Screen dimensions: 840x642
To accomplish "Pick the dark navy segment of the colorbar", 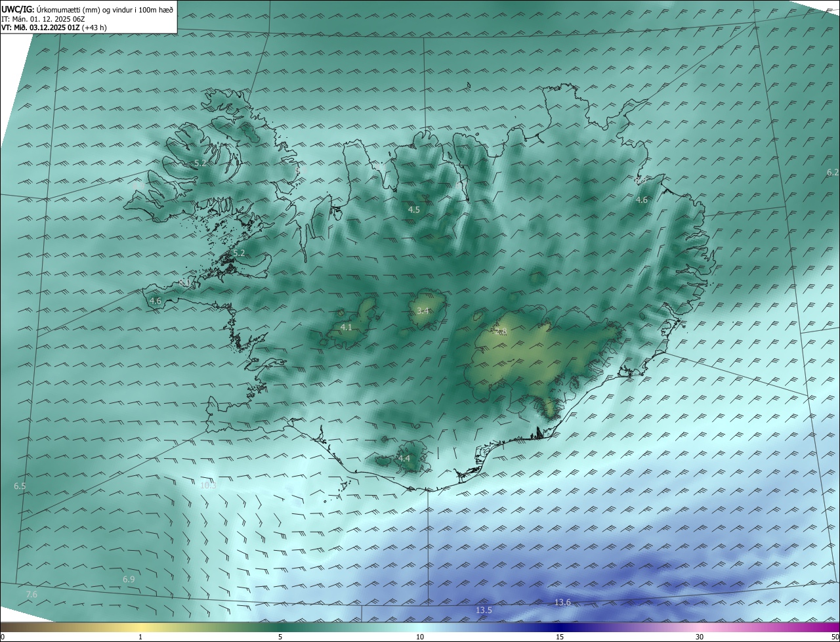I will [x=560, y=627].
